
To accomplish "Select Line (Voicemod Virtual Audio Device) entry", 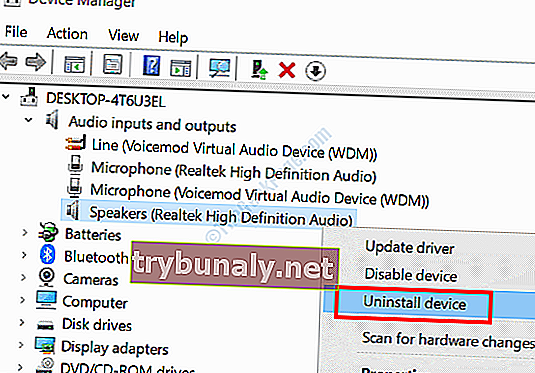I will pos(234,149).
